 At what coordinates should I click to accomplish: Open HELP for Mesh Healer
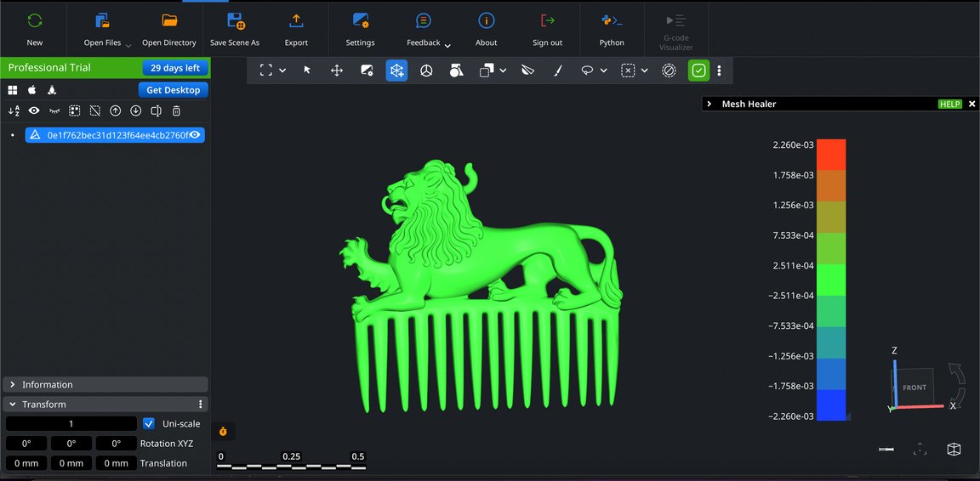pyautogui.click(x=949, y=104)
